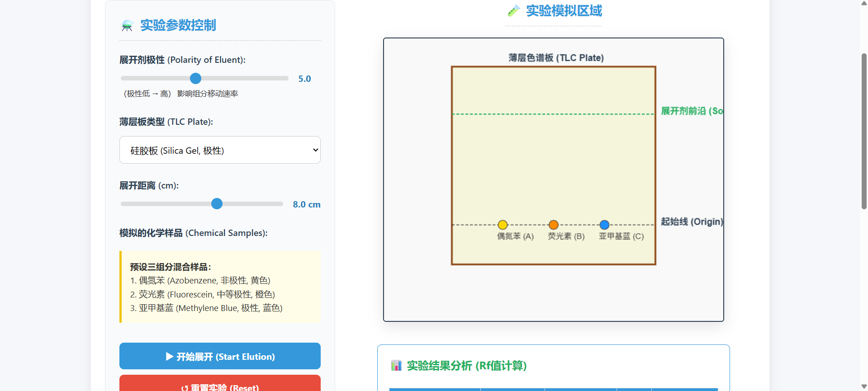Click the yellow Azobenzene spot (A)
Screen dimensions: 868x391
pos(503,225)
